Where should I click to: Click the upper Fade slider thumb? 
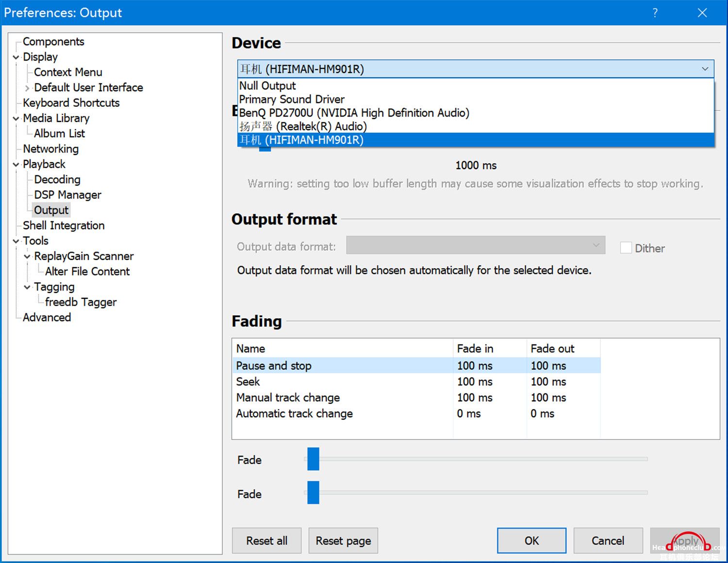(x=313, y=459)
